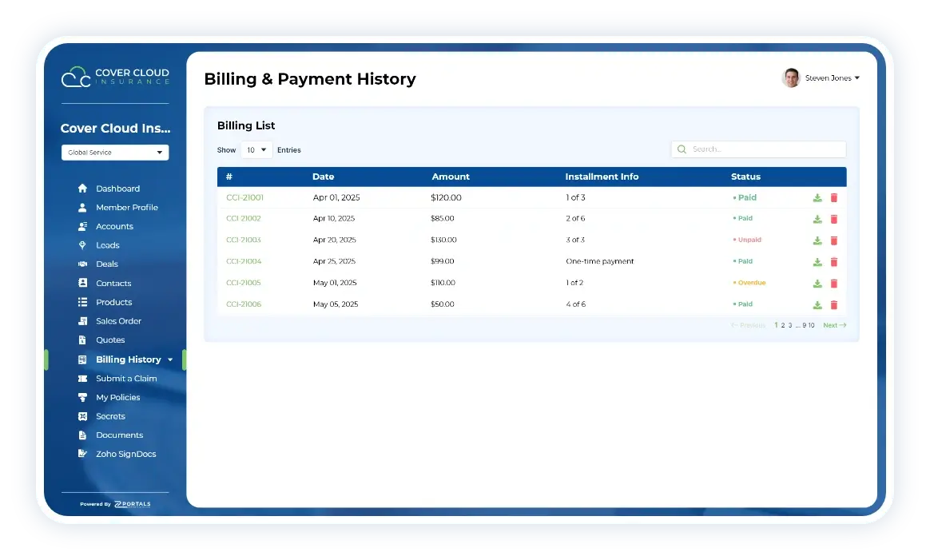
Task: Select the Contacts sidebar icon
Action: (82, 283)
